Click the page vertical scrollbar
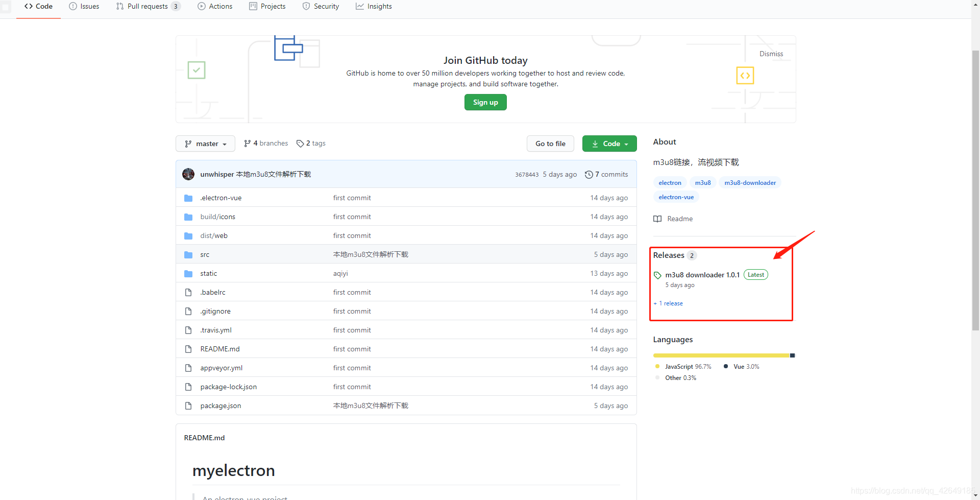The height and width of the screenshot is (500, 980). 975,191
